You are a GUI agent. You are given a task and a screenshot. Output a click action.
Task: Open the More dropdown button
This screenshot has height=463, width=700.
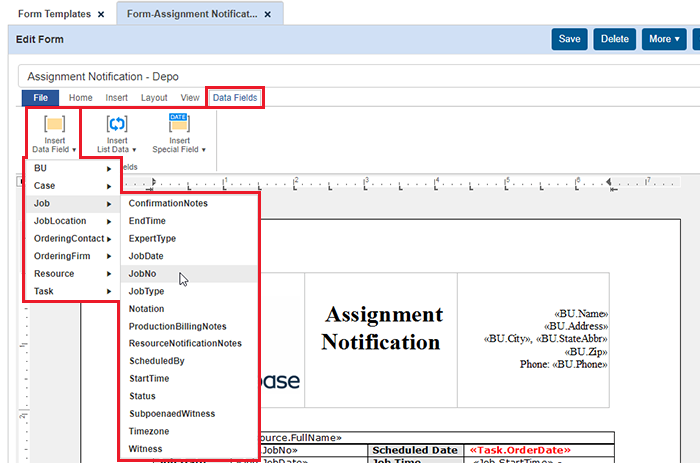coord(664,39)
